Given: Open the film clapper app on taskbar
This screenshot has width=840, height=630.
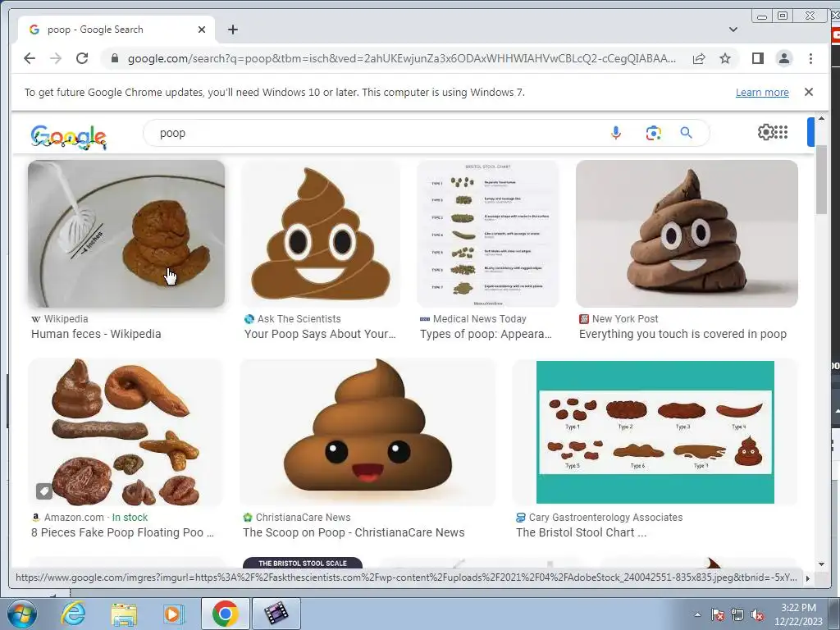Looking at the screenshot, I should (276, 614).
